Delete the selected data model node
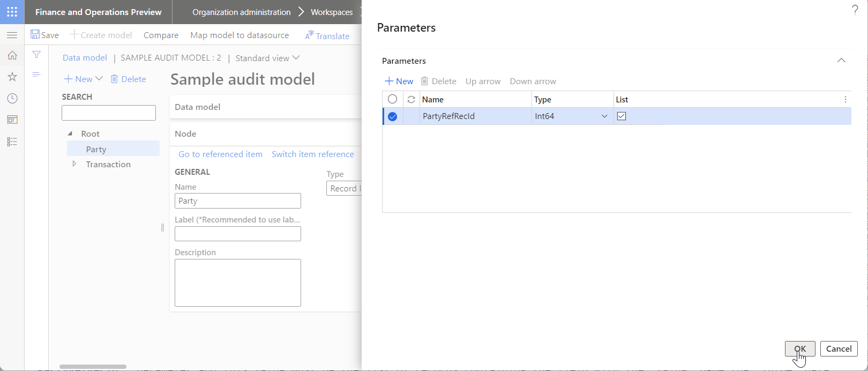The width and height of the screenshot is (868, 371). (128, 79)
